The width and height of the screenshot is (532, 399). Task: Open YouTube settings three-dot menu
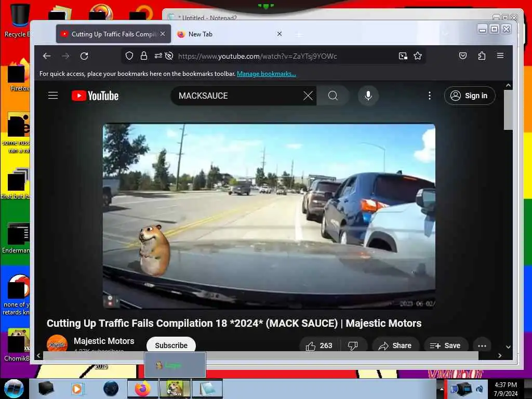pyautogui.click(x=430, y=96)
